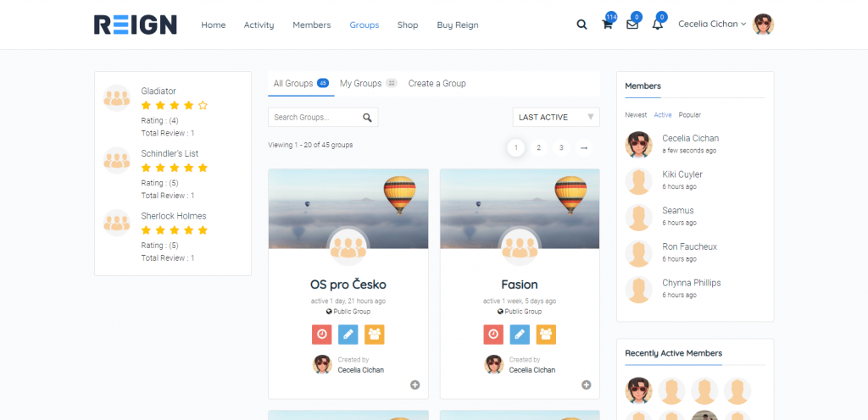Open Shop in the navigation
The image size is (868, 420).
[408, 25]
